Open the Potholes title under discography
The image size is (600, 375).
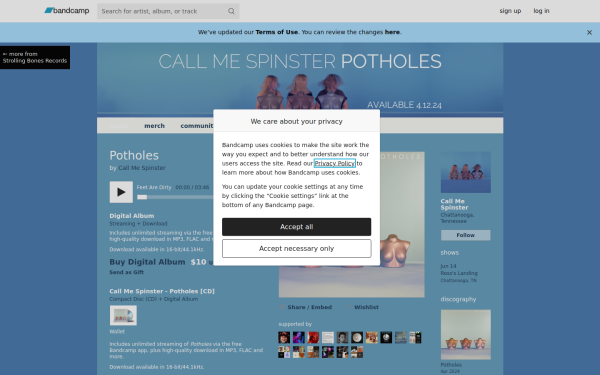pyautogui.click(x=451, y=365)
